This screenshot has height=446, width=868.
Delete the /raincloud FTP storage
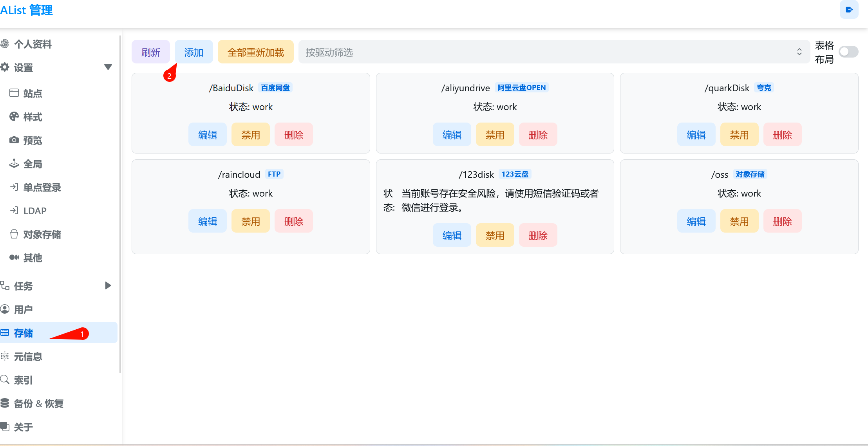click(294, 221)
